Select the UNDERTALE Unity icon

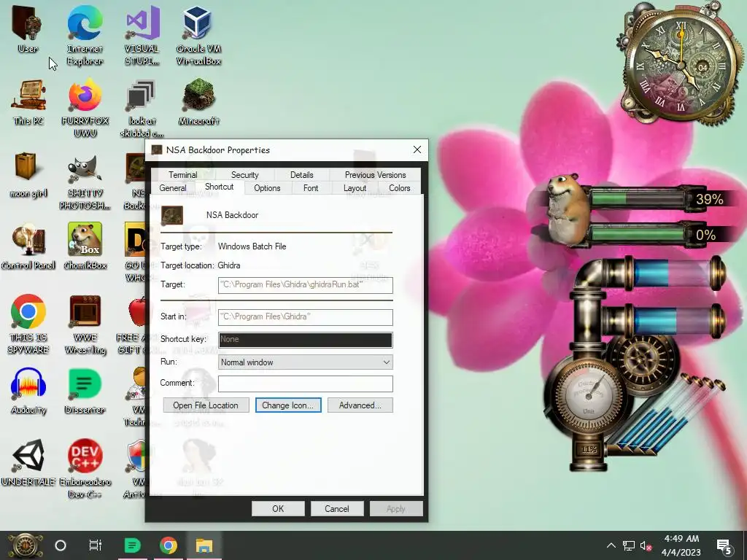click(x=28, y=463)
